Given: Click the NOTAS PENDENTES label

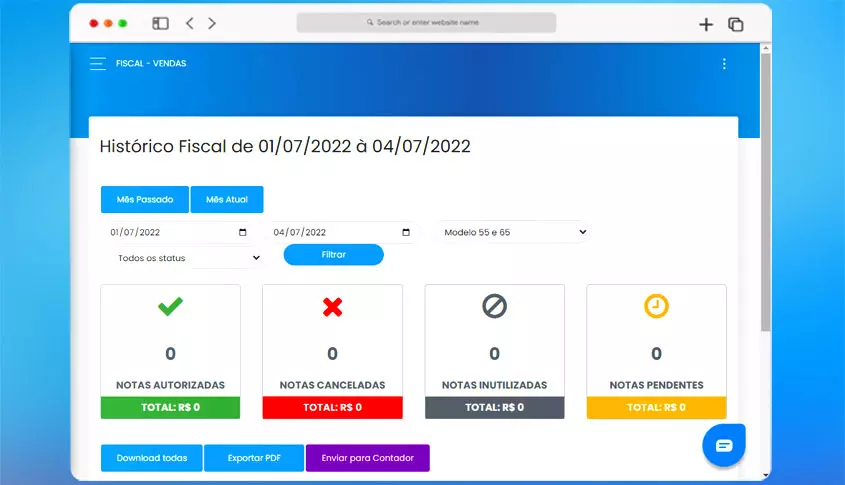Looking at the screenshot, I should point(656,385).
